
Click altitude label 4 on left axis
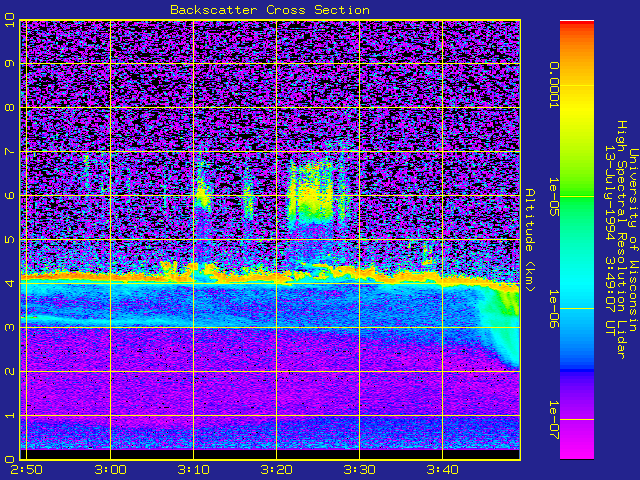(x=10, y=283)
